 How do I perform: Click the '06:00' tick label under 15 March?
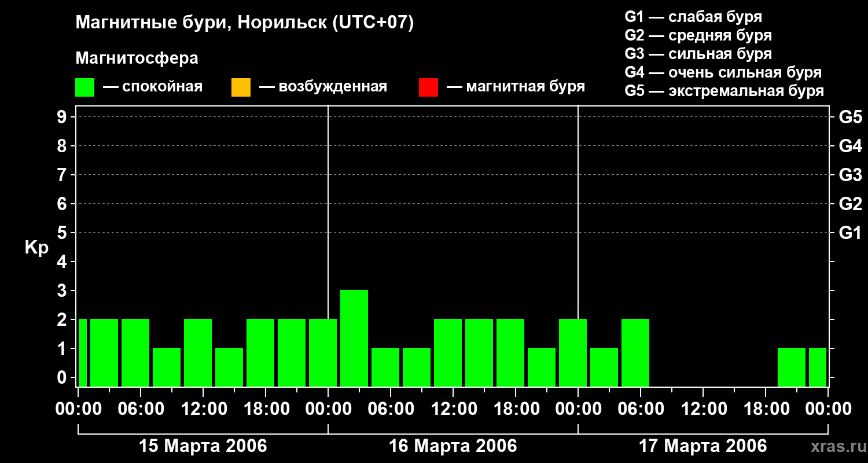click(140, 409)
